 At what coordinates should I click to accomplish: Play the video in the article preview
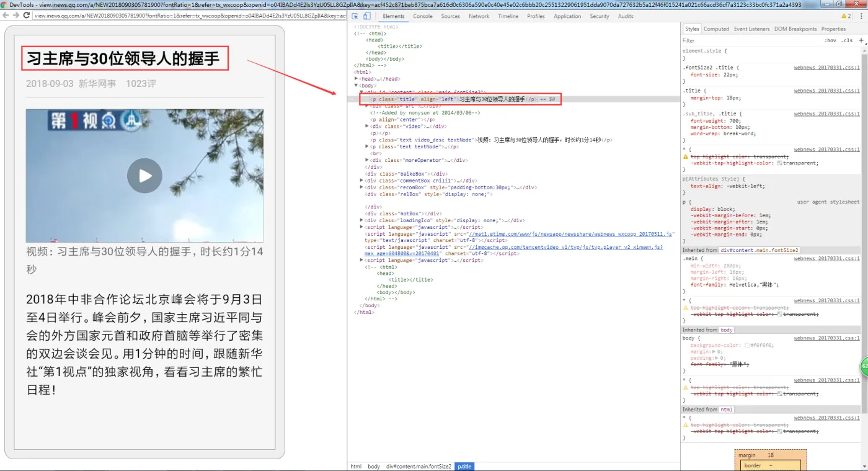pos(144,176)
